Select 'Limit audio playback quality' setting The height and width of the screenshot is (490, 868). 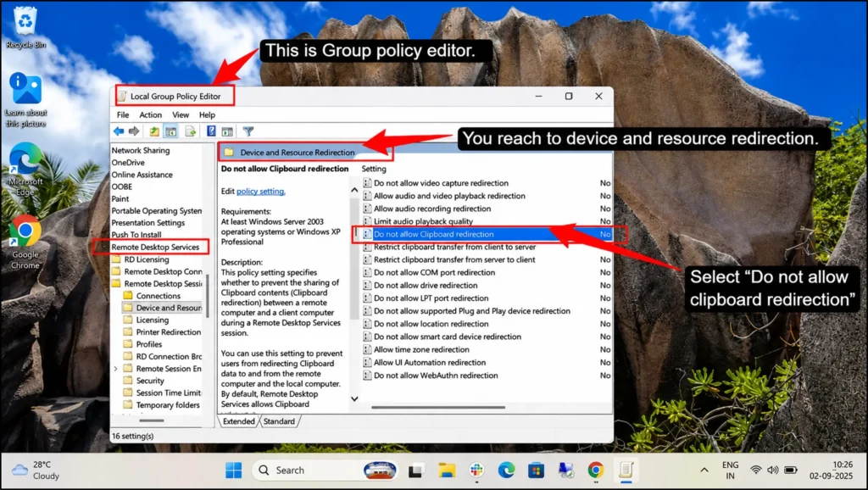point(424,221)
